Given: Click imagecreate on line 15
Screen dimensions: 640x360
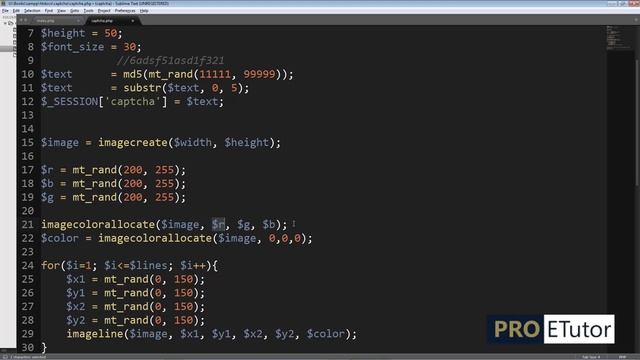Looking at the screenshot, I should [133, 142].
